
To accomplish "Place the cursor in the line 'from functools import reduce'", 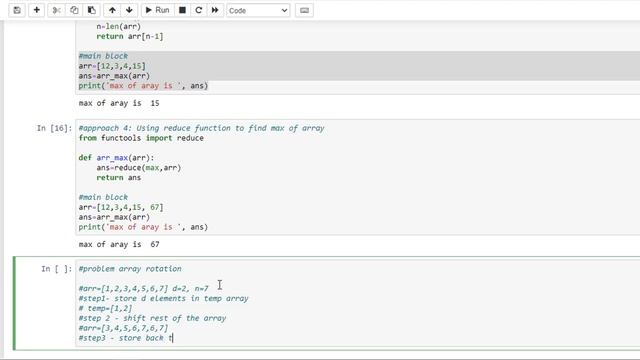I will (141, 138).
